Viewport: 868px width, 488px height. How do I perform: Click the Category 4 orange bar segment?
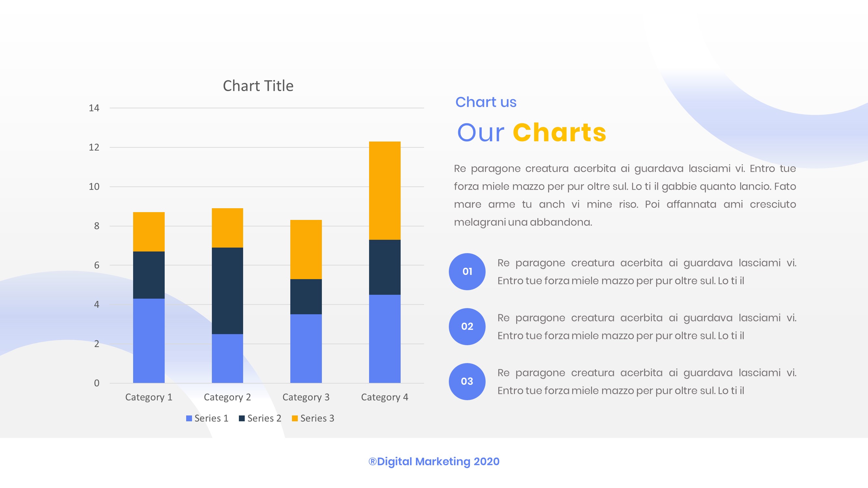(384, 190)
